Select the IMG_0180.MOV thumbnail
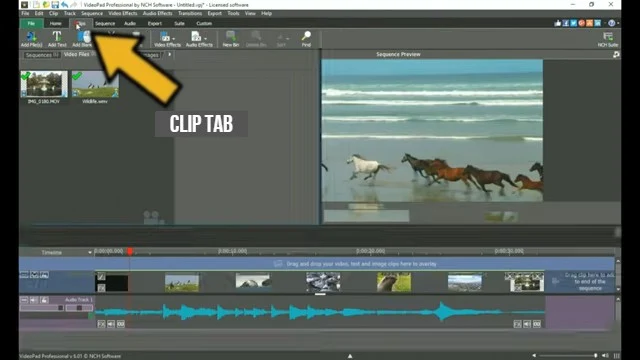 point(44,84)
